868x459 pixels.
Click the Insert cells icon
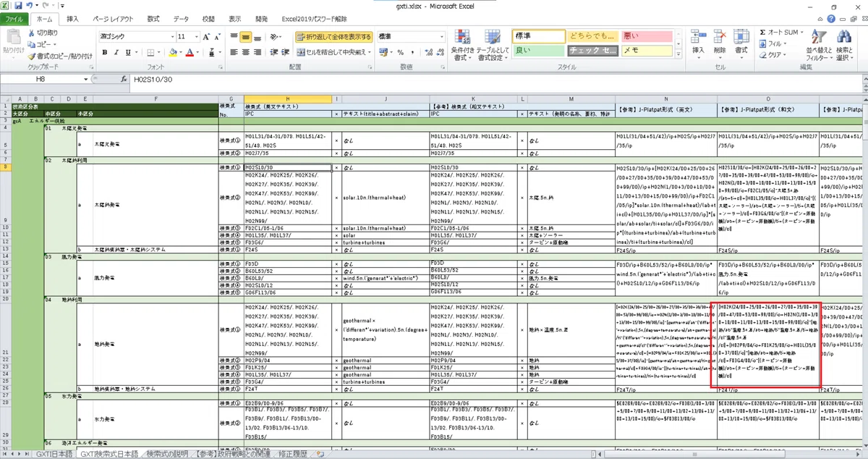coord(698,36)
